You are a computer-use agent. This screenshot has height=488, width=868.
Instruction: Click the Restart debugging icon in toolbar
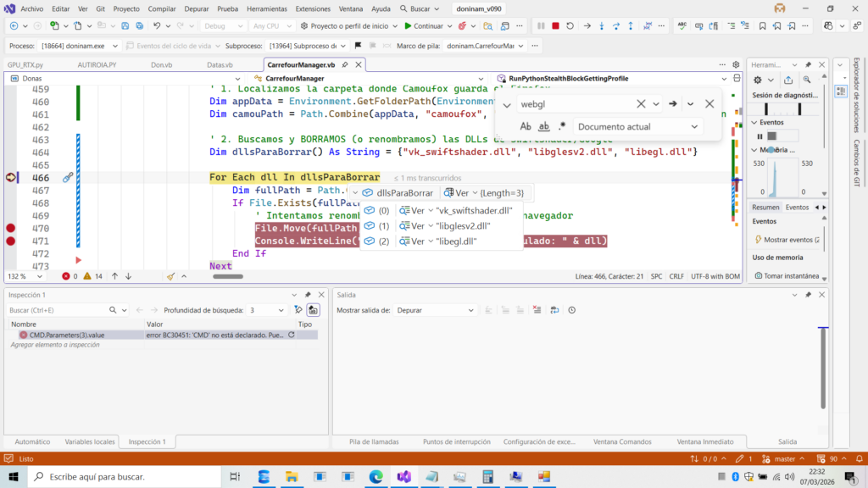click(x=568, y=25)
